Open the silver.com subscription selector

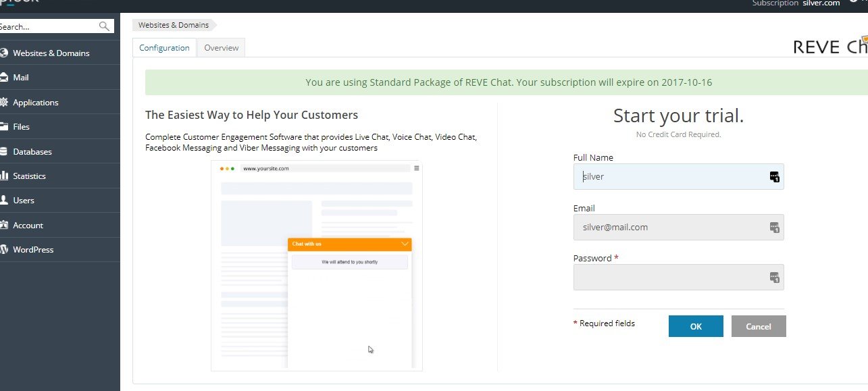tap(821, 3)
